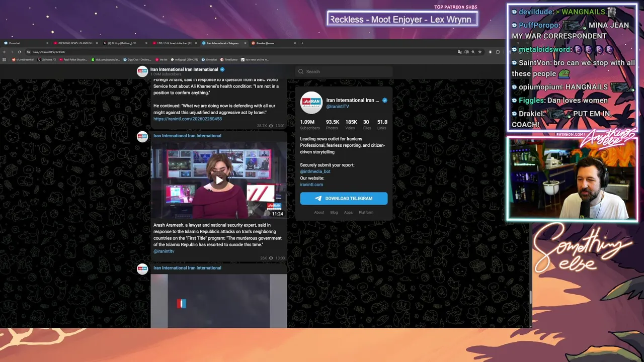Click the Iran International avatar in the info card
The height and width of the screenshot is (362, 644).
pos(311,103)
